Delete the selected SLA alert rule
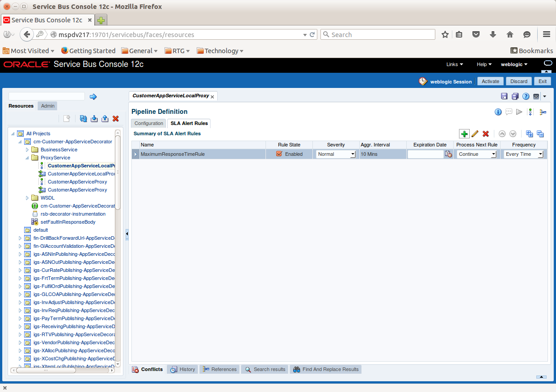 [x=486, y=134]
